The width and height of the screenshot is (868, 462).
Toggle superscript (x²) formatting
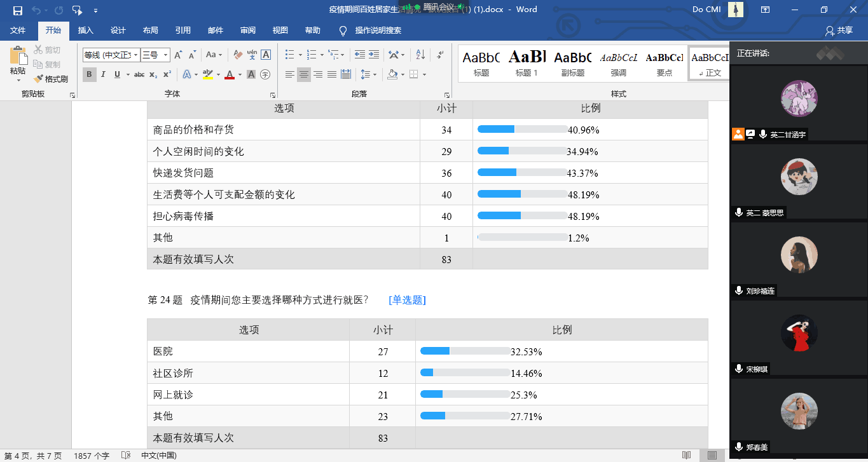[x=167, y=74]
